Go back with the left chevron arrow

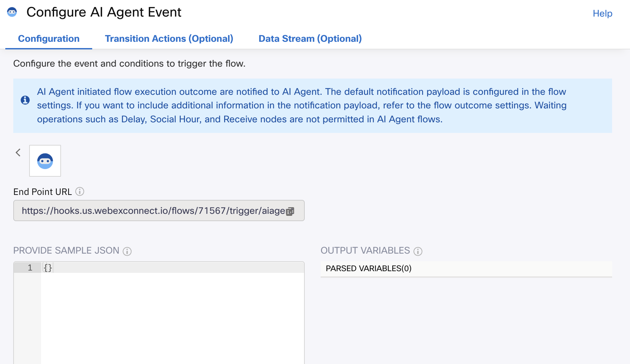point(18,152)
